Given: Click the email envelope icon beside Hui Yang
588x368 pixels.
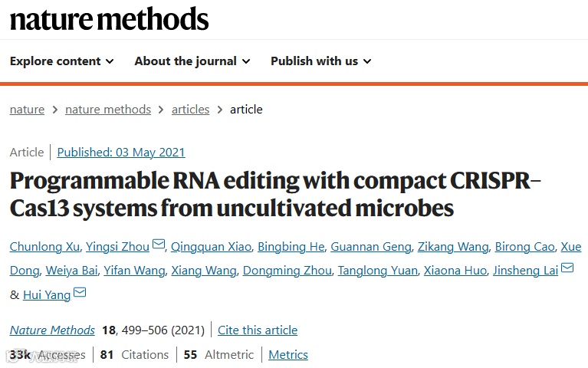Looking at the screenshot, I should (80, 292).
